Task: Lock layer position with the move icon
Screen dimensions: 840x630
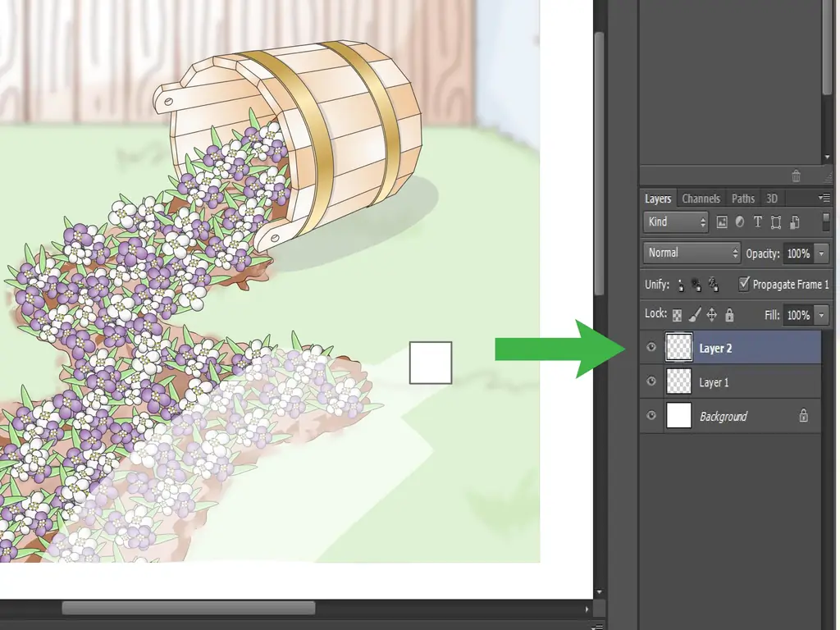Action: coord(711,315)
